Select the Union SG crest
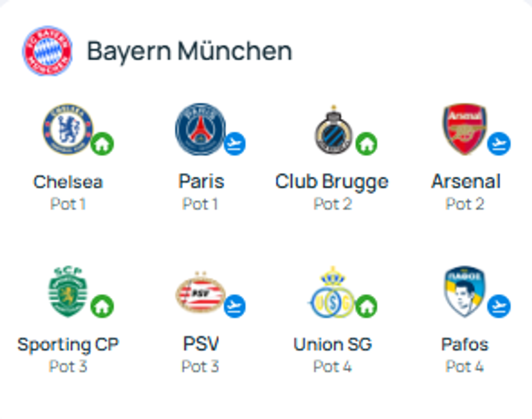The height and width of the screenshot is (419, 532). tap(332, 294)
